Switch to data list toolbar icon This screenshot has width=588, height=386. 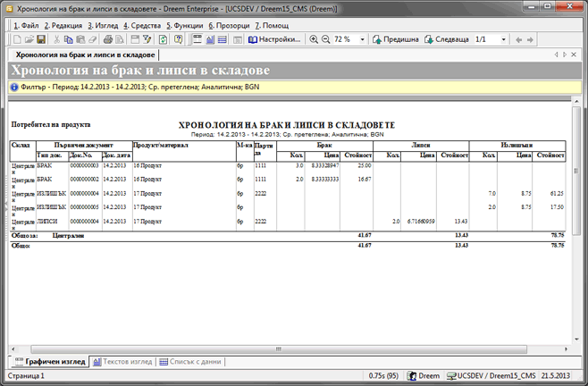(222, 39)
